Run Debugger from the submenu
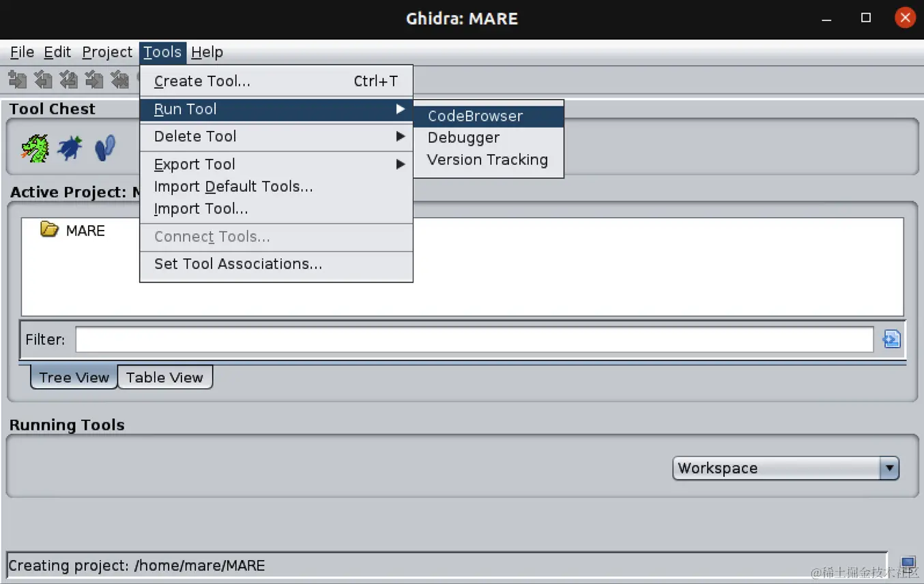Screen dimensions: 924x584 (x=489, y=138)
